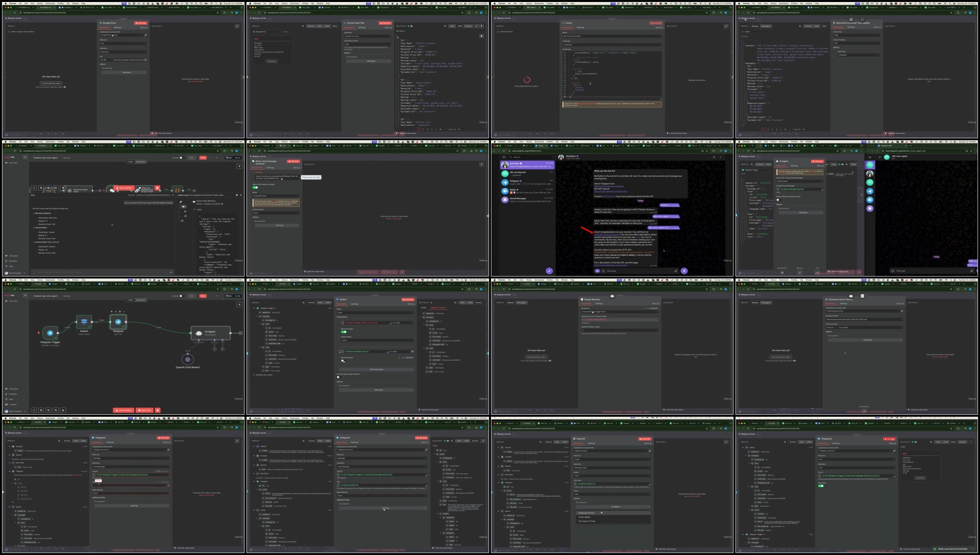Enable second Rename Output toggle in Switch node
This screenshot has width=980, height=555.
click(343, 361)
